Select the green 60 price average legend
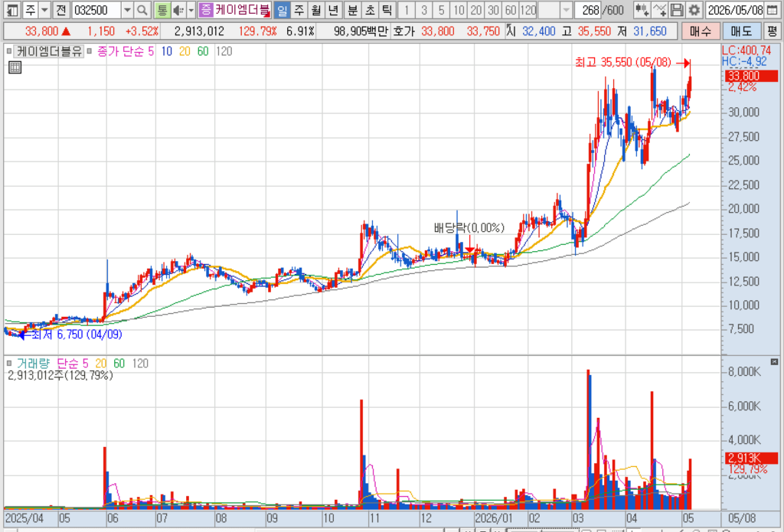 pos(202,51)
